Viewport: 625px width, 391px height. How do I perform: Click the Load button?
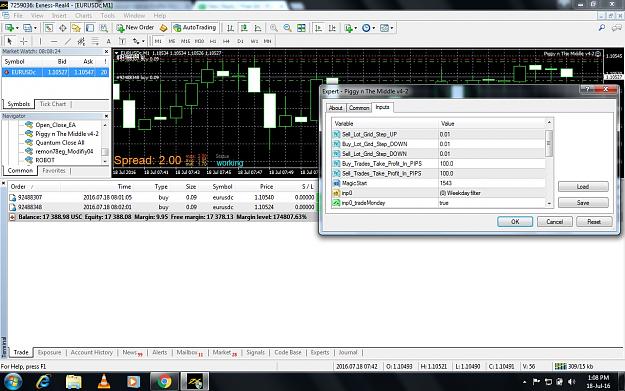583,187
